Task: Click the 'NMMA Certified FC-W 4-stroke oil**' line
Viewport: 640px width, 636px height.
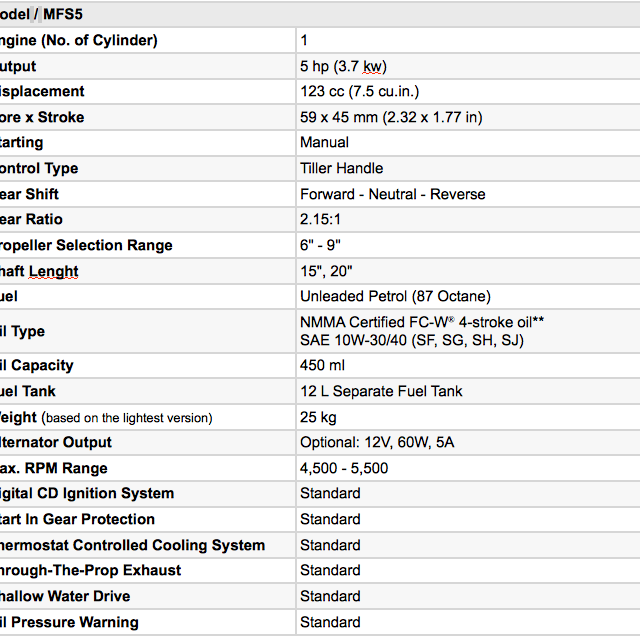Action: tap(422, 322)
